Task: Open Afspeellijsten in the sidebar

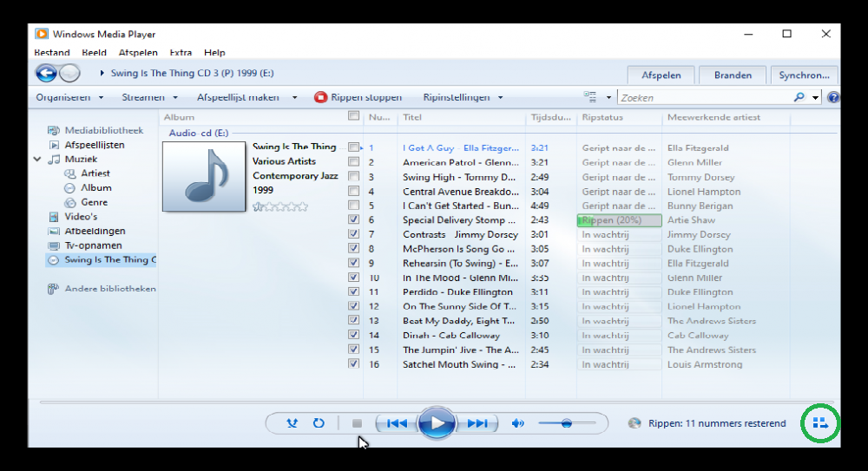Action: pyautogui.click(x=95, y=145)
